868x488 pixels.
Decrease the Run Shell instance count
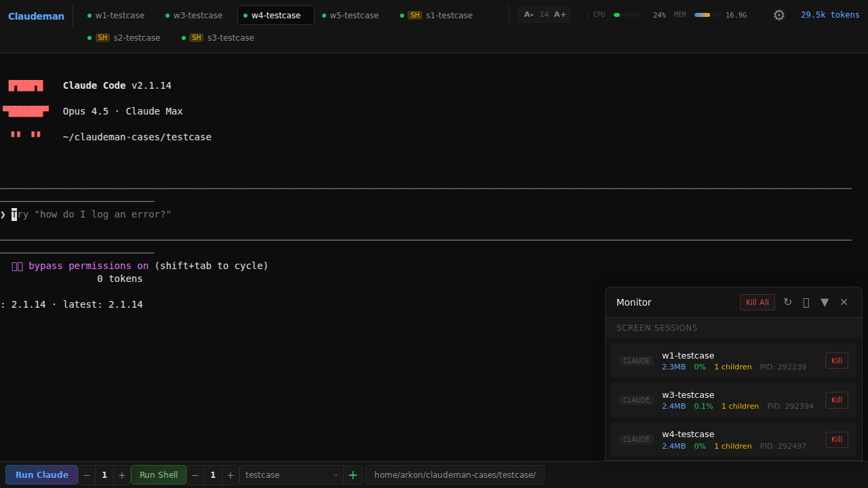(x=195, y=475)
